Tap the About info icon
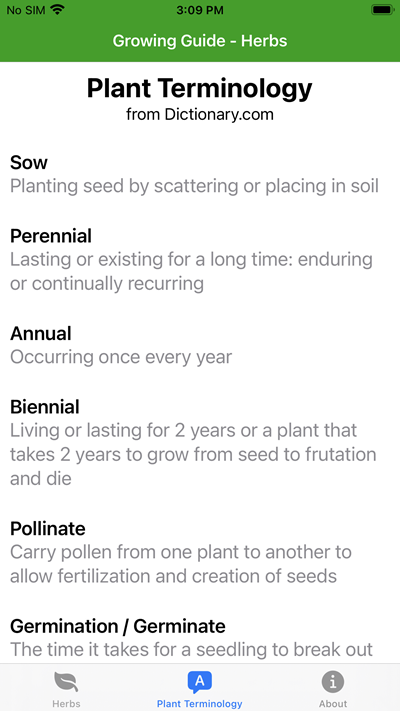Image resolution: width=400 pixels, height=711 pixels. pyautogui.click(x=333, y=682)
